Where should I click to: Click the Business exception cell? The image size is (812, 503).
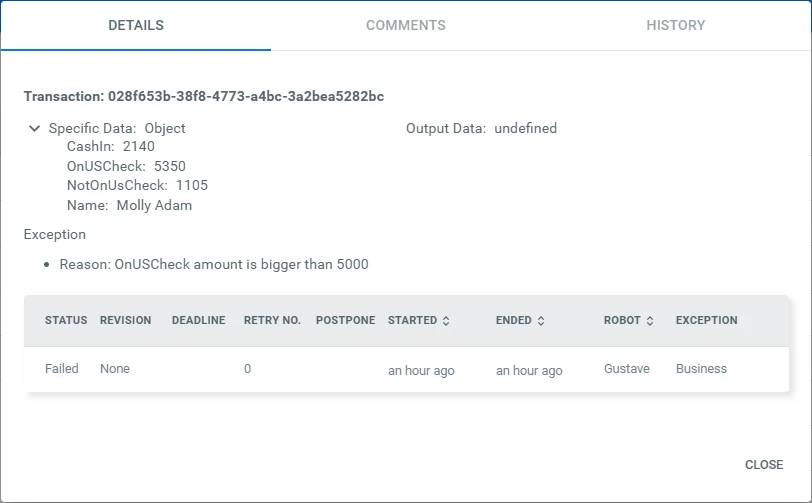701,369
